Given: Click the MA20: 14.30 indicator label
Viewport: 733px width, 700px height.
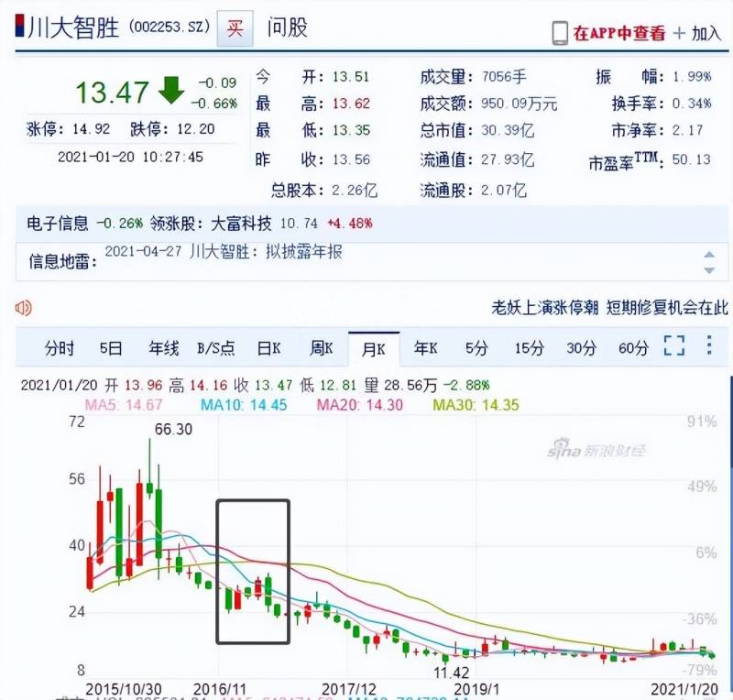Looking at the screenshot, I should pos(359,404).
